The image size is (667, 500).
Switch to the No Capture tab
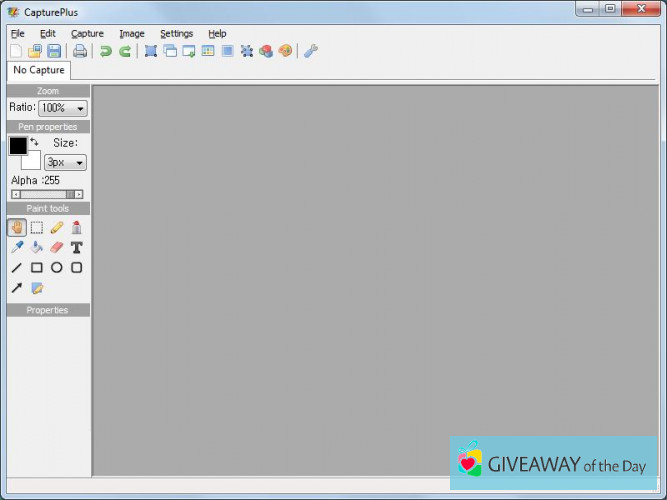(39, 71)
